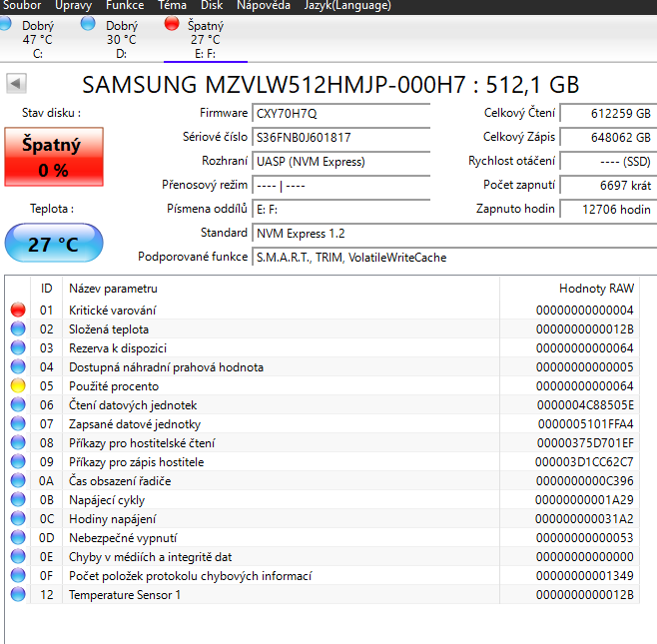Open the Funkce menu
Viewport: 657px width, 644px height.
(125, 5)
